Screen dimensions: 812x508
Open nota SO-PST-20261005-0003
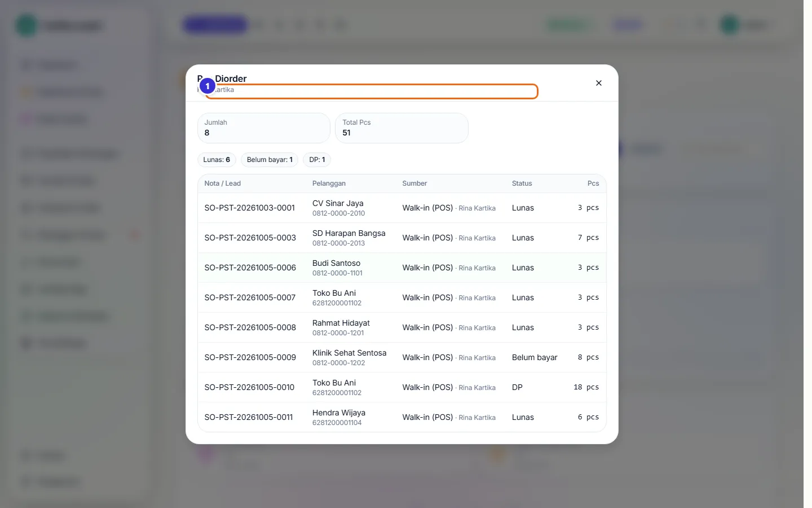(x=250, y=238)
